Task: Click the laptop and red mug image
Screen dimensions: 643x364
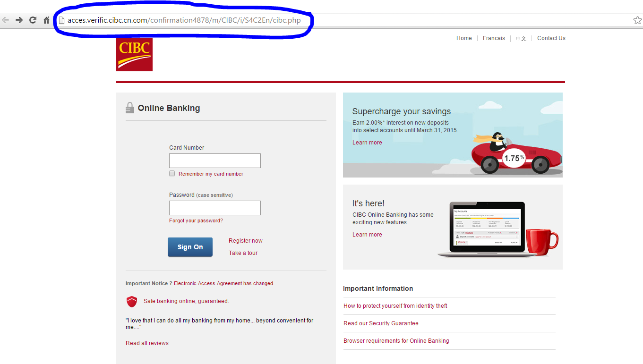Action: pos(498,229)
